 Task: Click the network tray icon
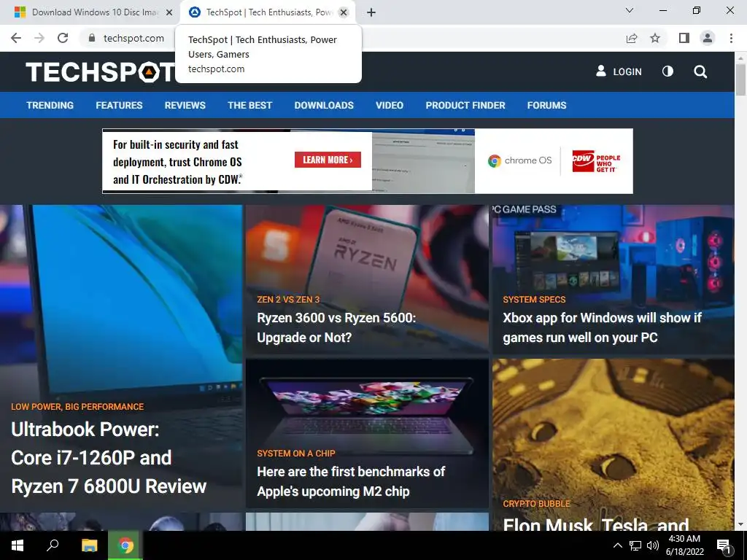click(x=635, y=545)
